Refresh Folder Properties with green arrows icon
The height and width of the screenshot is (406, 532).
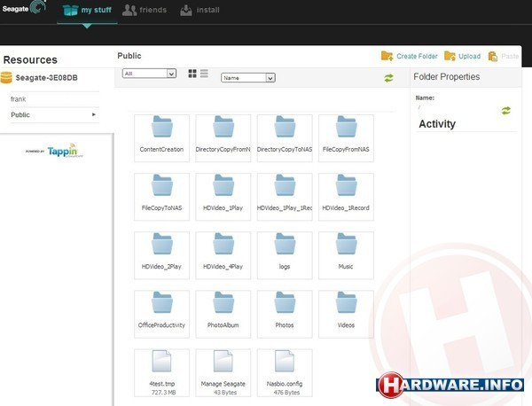(x=505, y=111)
